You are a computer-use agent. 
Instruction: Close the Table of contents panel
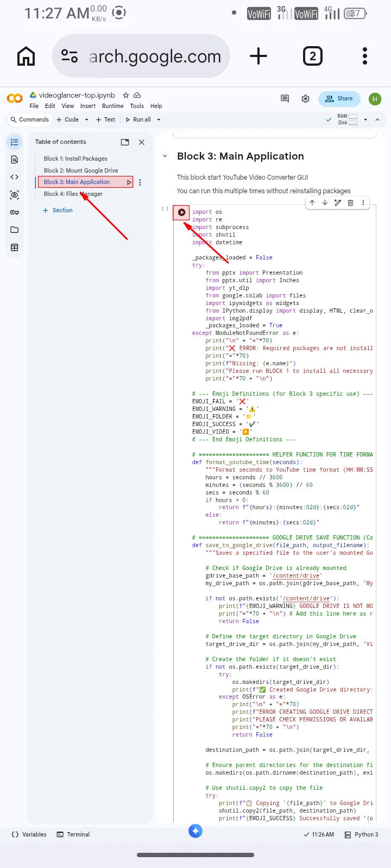(142, 142)
